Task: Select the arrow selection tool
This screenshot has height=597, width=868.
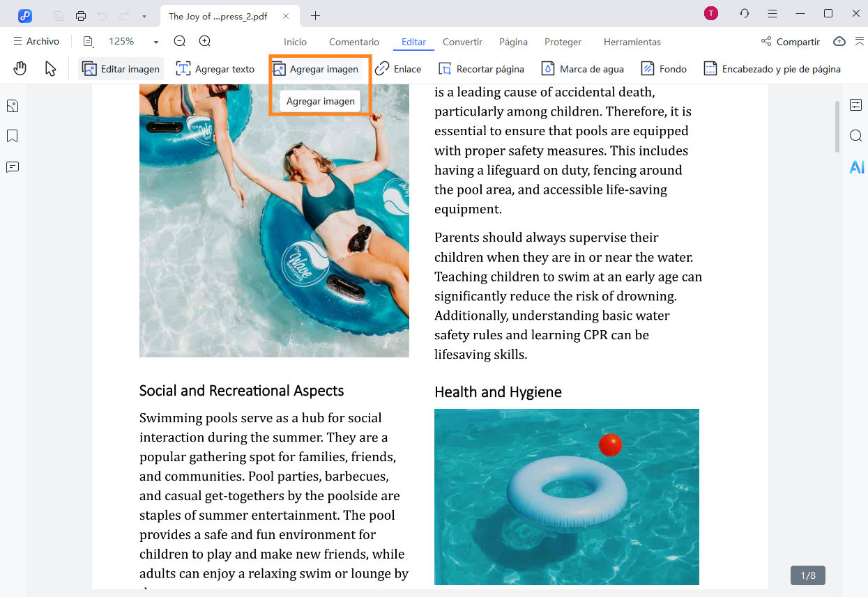Action: tap(50, 68)
